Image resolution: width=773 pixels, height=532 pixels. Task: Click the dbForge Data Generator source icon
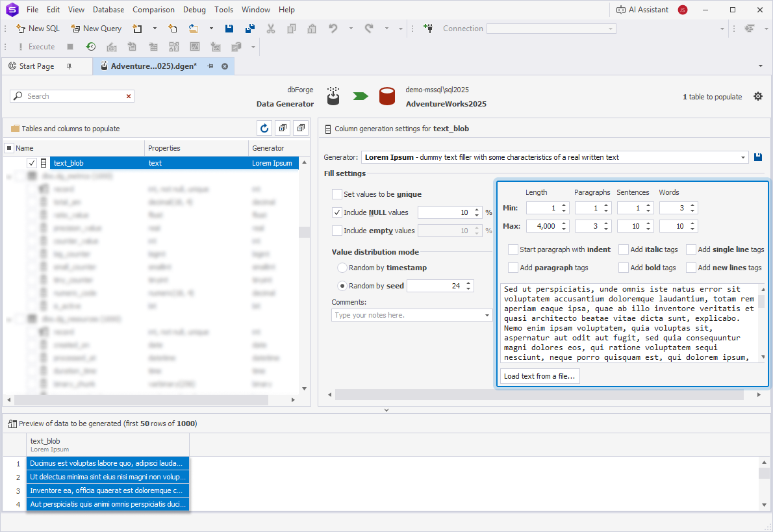coord(333,95)
